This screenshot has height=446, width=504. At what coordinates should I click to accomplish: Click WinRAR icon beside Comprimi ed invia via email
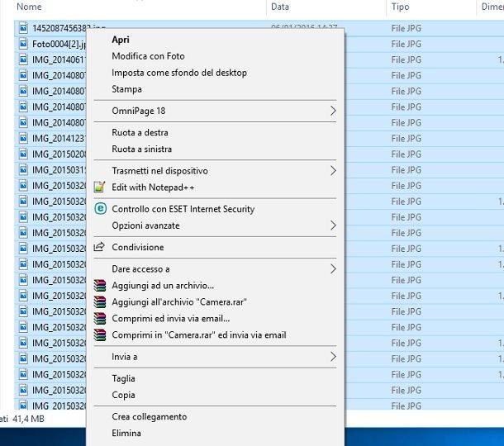[100, 318]
